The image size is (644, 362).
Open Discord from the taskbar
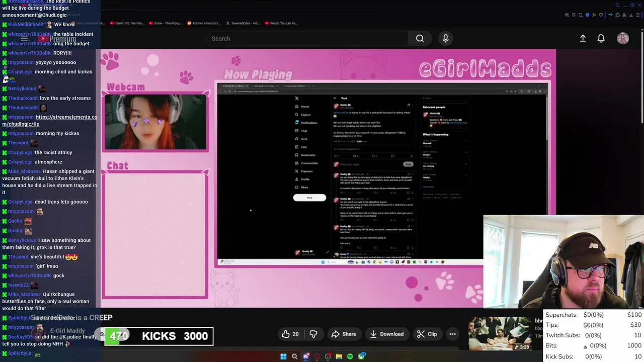coord(305,356)
